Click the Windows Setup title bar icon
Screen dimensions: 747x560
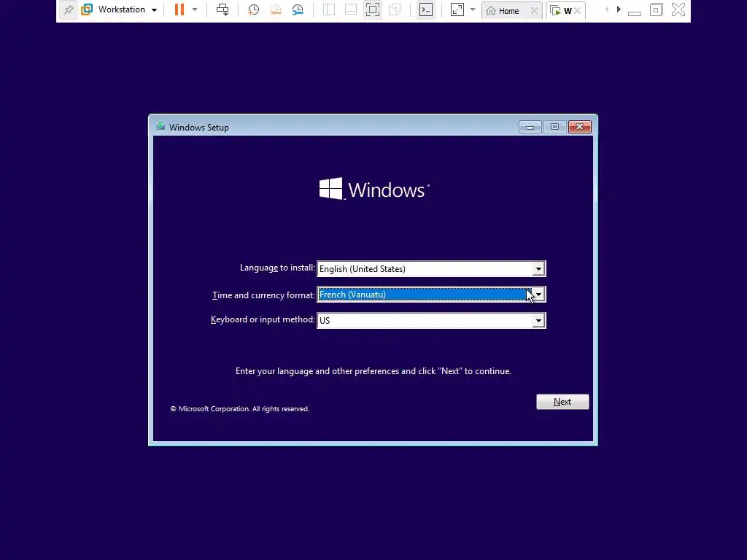point(160,127)
